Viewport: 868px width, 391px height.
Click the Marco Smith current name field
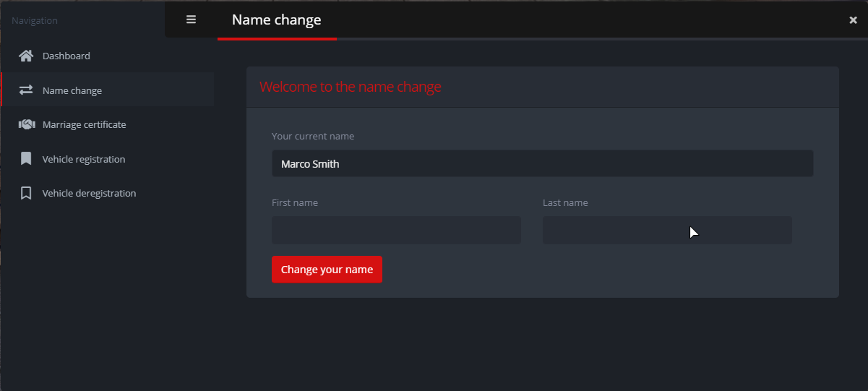542,163
